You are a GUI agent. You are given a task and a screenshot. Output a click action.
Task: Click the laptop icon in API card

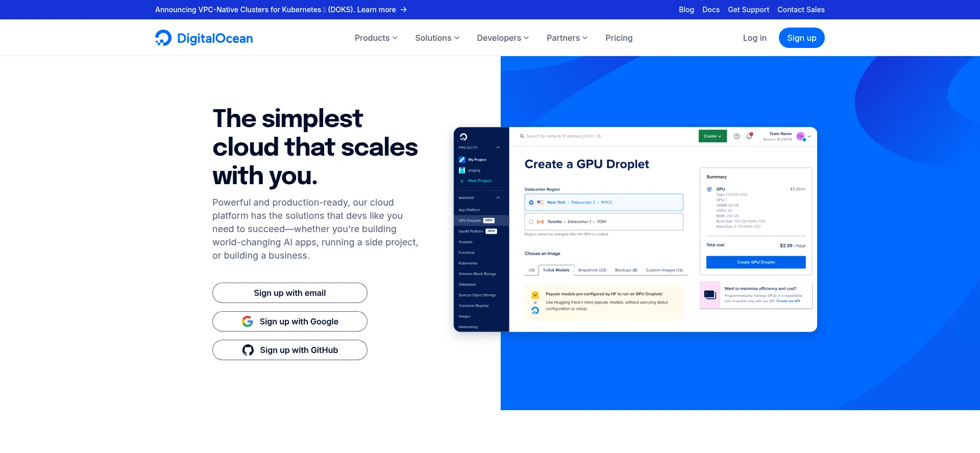710,295
